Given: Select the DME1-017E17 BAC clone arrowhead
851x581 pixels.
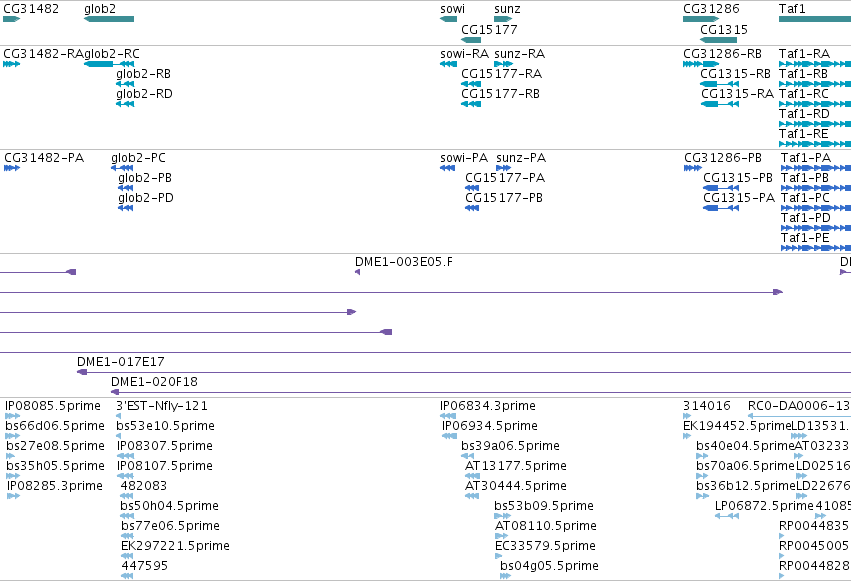Looking at the screenshot, I should (82, 372).
